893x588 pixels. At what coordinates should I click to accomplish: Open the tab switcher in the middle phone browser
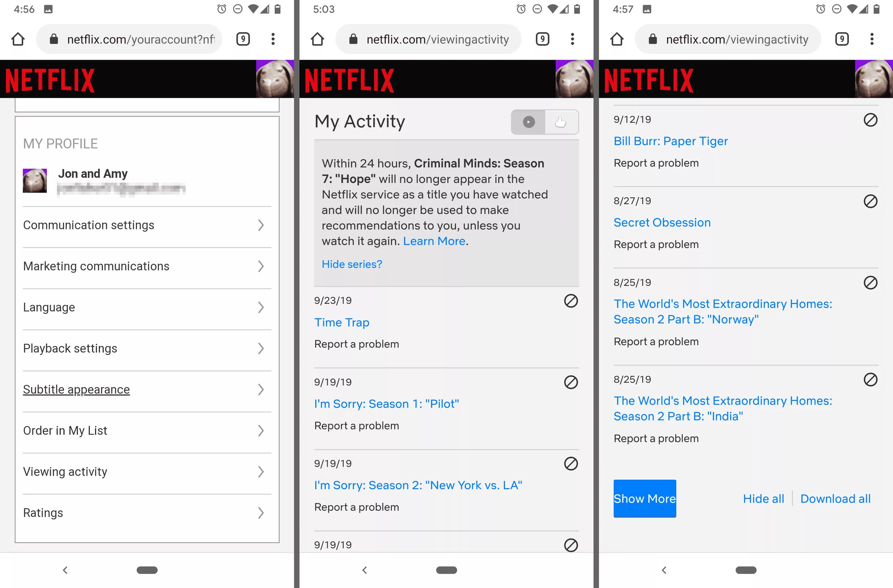point(542,39)
